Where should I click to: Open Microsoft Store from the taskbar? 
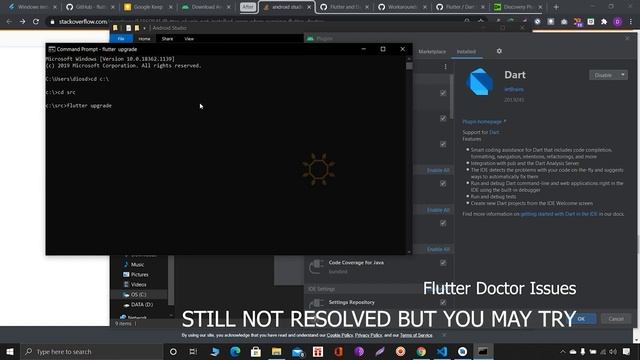[x=256, y=351]
